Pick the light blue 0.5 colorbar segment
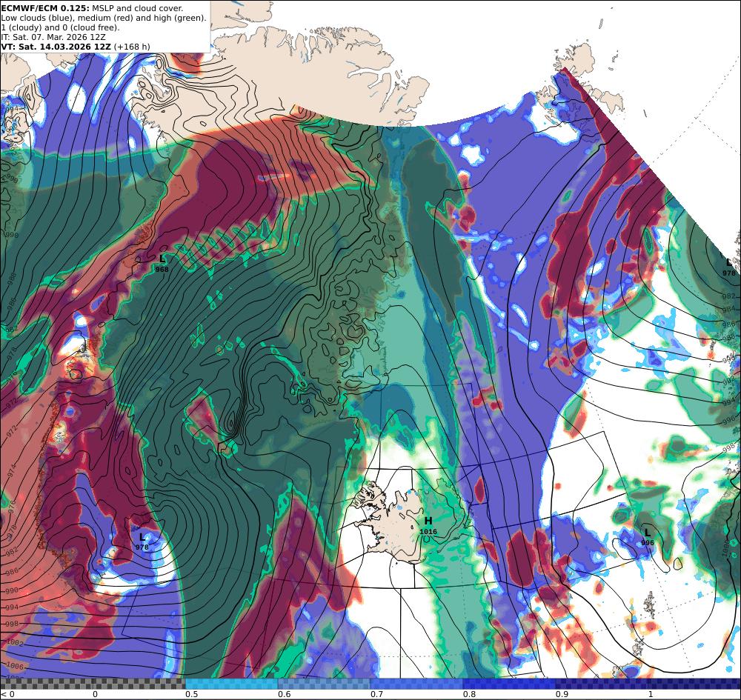 click(x=231, y=684)
